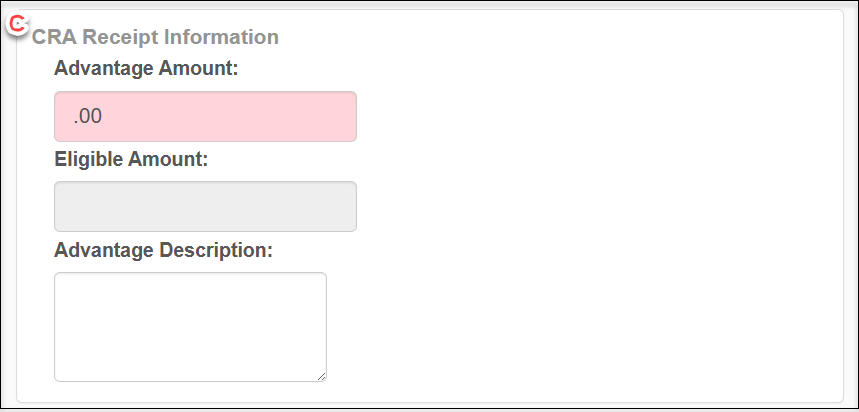Click right end of the pink amount field

tap(340, 117)
